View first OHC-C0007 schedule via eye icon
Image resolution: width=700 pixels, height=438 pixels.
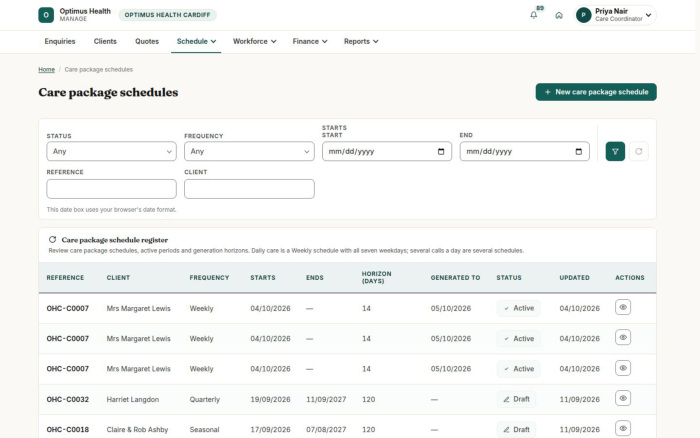[623, 307]
